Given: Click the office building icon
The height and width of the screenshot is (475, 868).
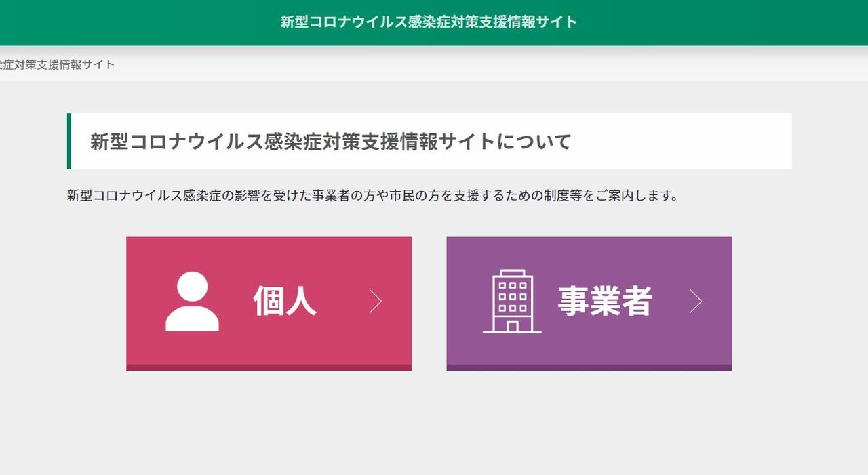Looking at the screenshot, I should (x=512, y=302).
